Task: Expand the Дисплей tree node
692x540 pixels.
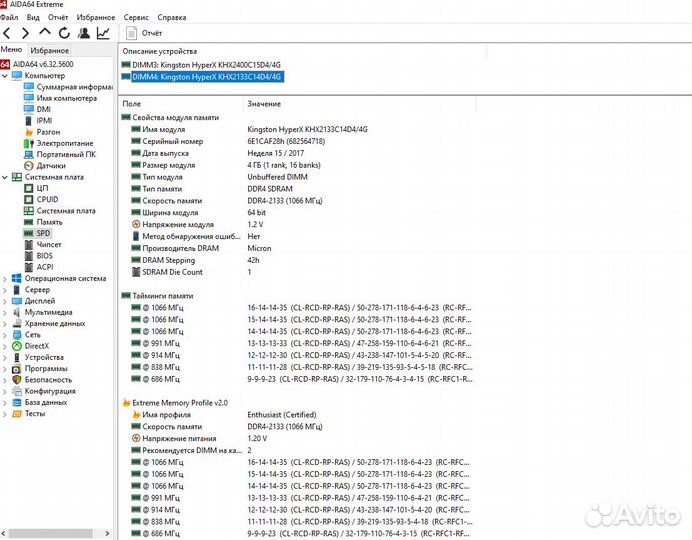Action: tap(5, 301)
